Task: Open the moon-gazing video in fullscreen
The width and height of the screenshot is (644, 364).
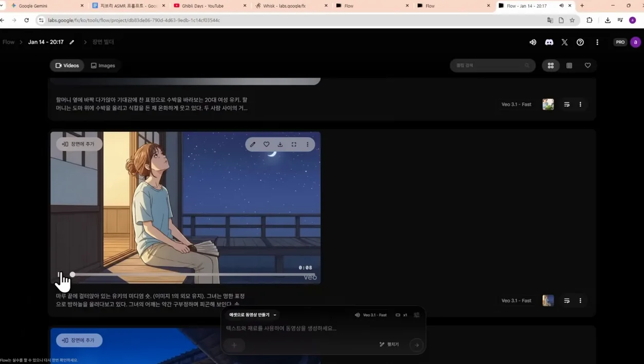Action: coord(294,144)
